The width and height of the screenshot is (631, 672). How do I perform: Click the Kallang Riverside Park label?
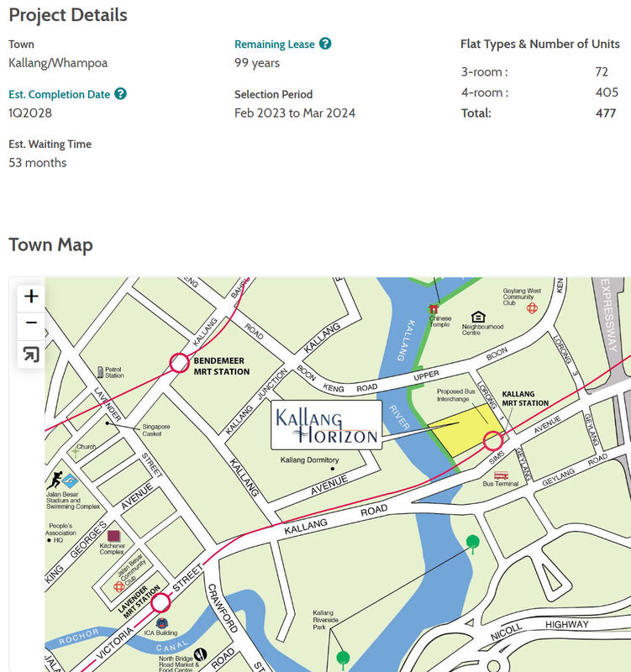(325, 620)
